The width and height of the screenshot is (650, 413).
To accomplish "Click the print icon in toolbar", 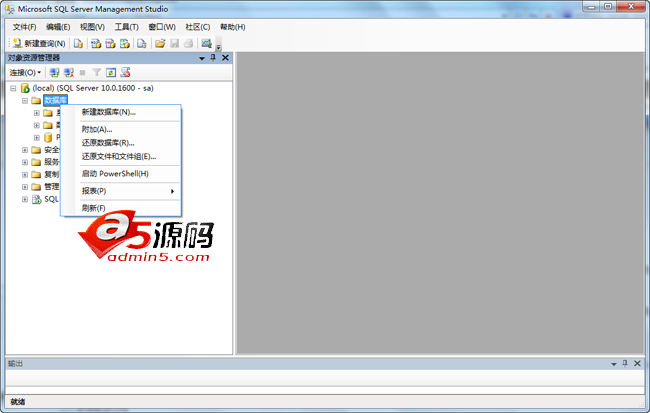I will [189, 43].
